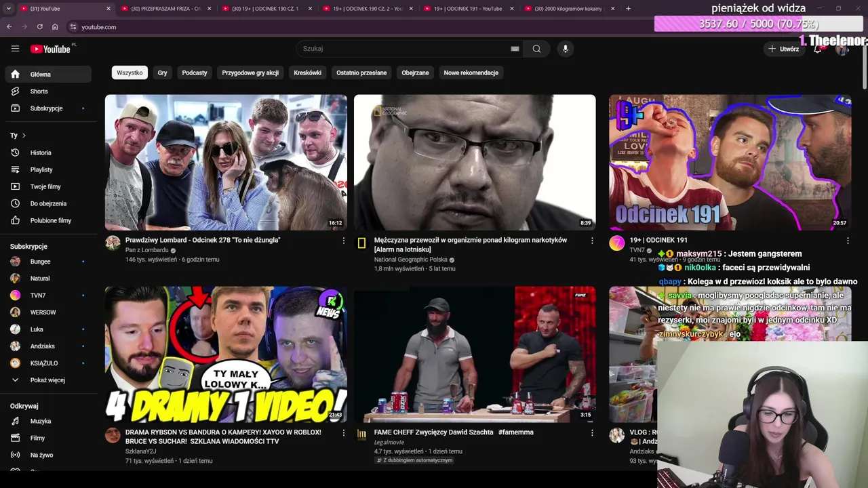Expand Pokaż więcej subscriptions
868x488 pixels.
(48, 380)
